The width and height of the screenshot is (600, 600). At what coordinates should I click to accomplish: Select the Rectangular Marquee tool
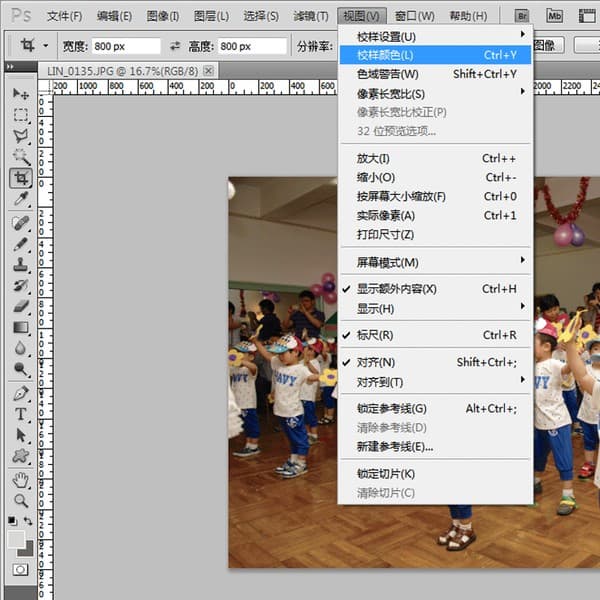click(20, 114)
